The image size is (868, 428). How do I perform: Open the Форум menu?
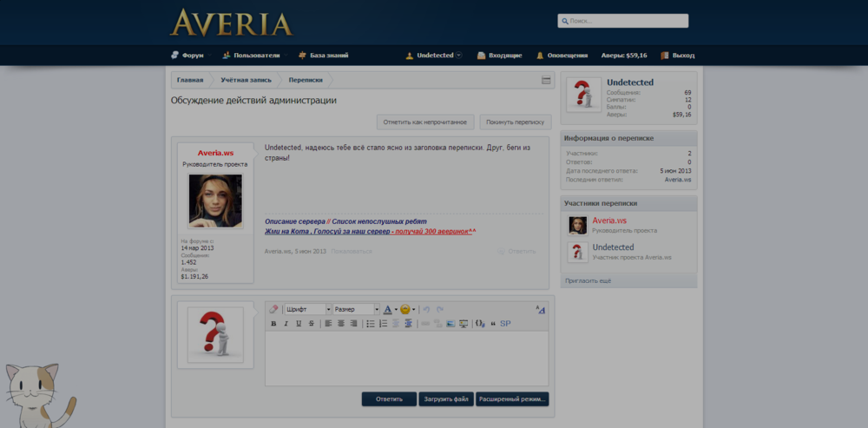coord(187,55)
